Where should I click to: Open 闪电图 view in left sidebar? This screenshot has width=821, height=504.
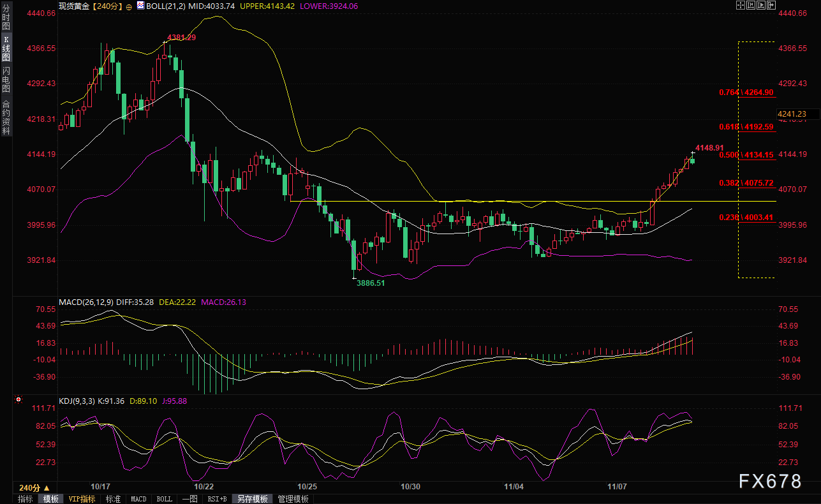coord(6,79)
